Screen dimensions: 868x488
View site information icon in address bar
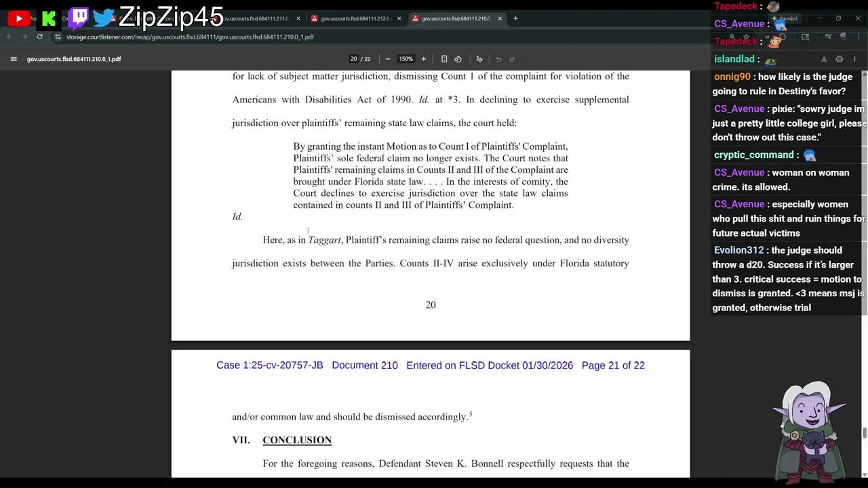(58, 37)
